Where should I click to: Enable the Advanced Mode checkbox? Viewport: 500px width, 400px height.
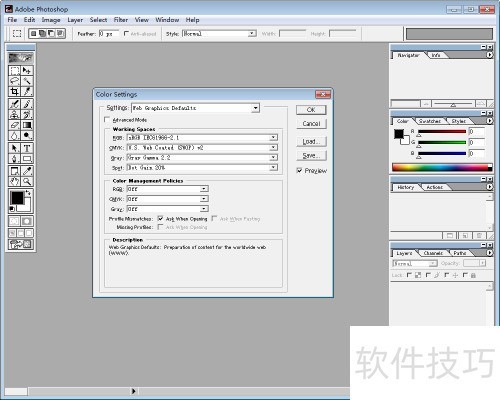pyautogui.click(x=107, y=119)
